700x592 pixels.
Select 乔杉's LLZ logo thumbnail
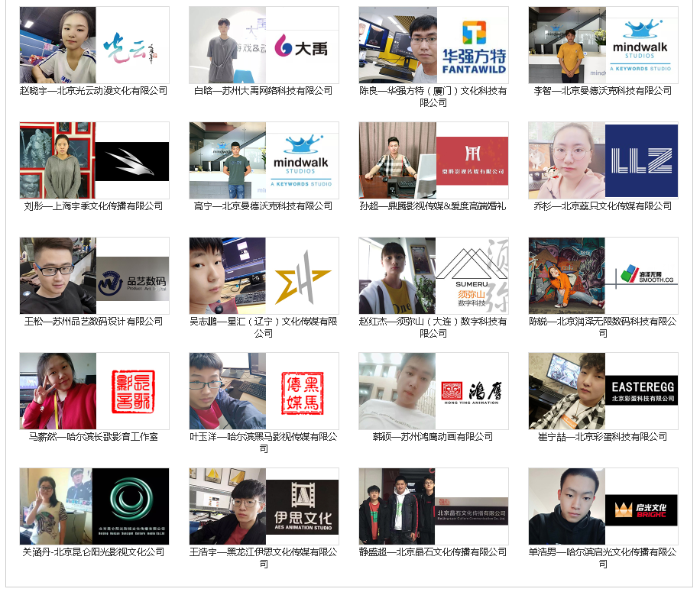coord(603,160)
